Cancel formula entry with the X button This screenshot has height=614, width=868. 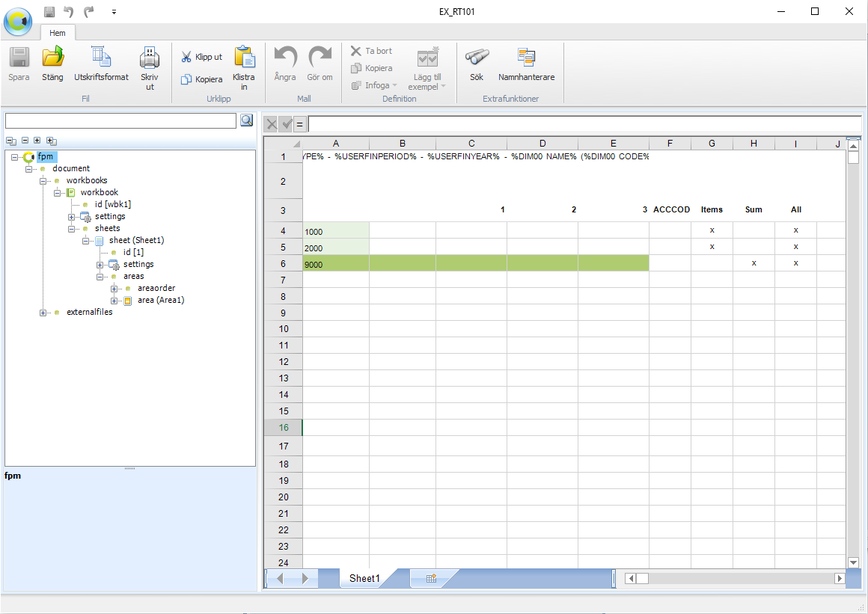[271, 124]
